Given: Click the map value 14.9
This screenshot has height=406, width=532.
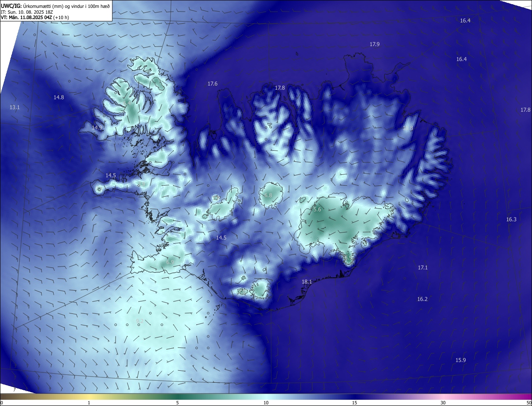Looking at the screenshot, I should 97,127.
